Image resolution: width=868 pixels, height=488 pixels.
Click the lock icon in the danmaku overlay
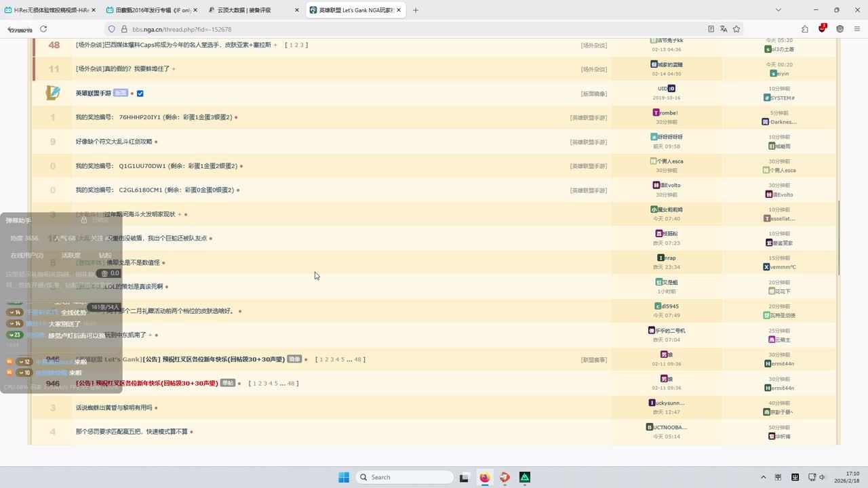point(84,220)
